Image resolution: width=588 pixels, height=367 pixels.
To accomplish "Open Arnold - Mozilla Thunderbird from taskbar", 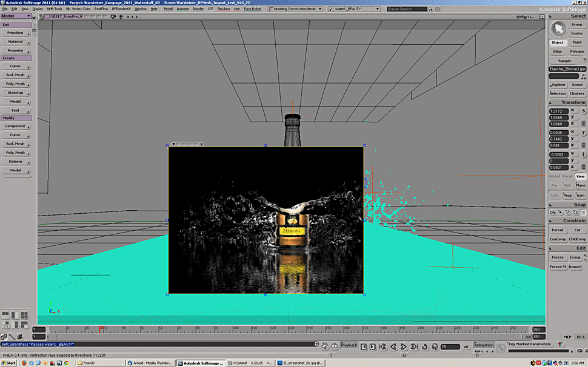I will point(150,363).
